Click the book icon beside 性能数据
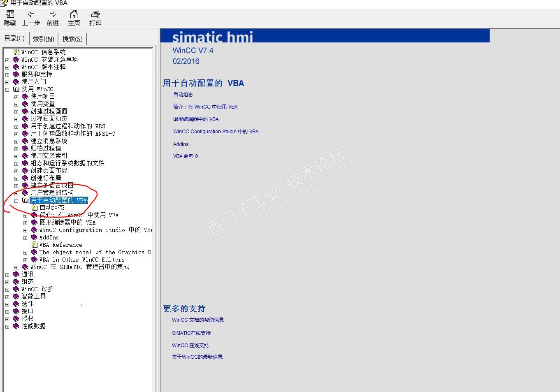 point(16,326)
